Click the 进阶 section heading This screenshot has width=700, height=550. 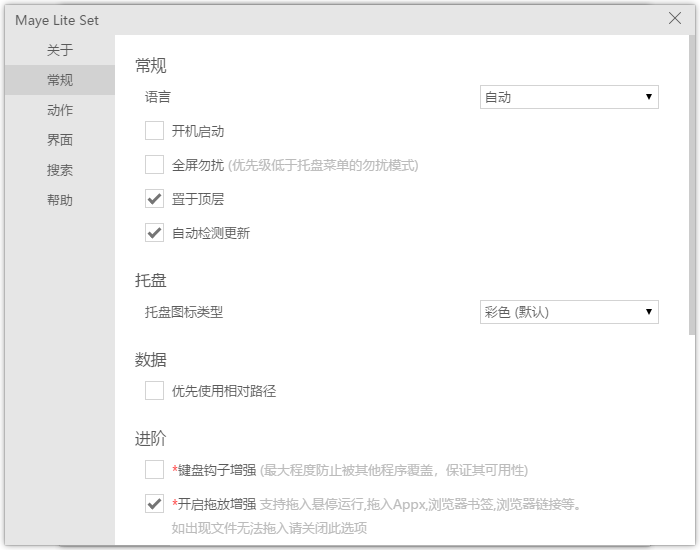click(151, 438)
